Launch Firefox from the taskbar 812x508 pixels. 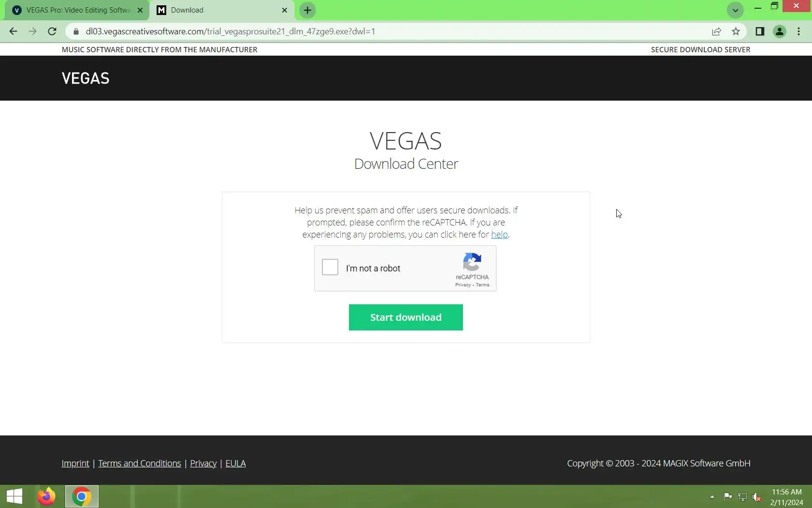pos(46,496)
